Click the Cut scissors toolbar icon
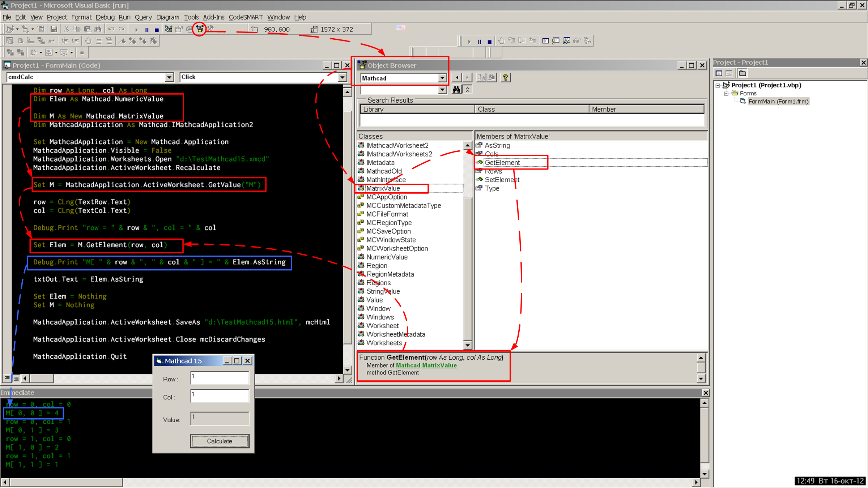 point(67,29)
